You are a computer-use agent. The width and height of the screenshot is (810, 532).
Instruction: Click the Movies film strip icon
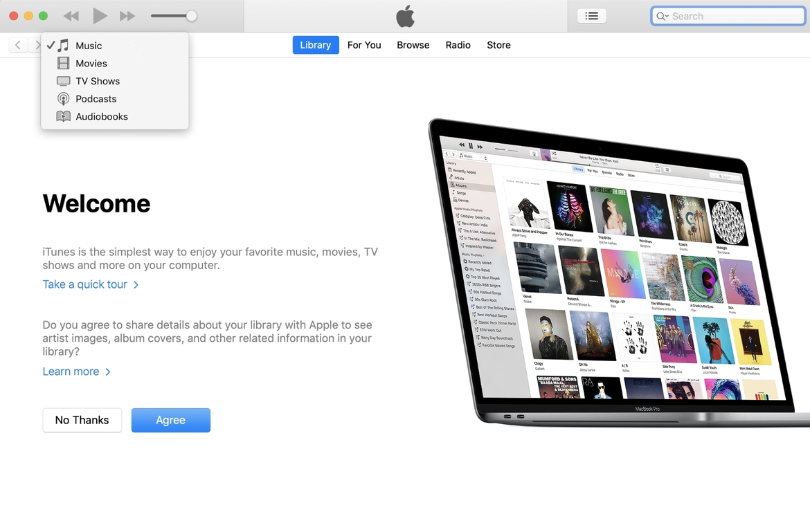[63, 64]
